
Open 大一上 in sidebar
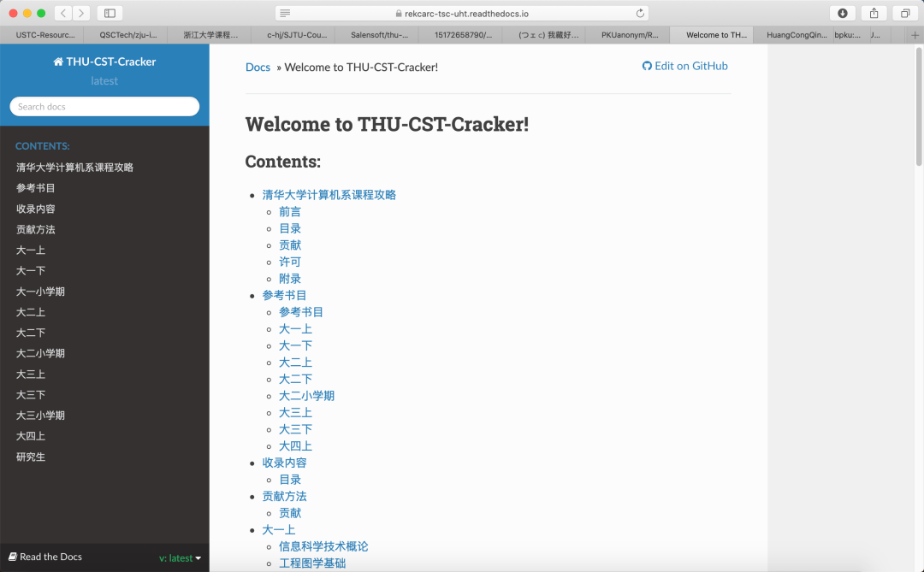click(x=31, y=250)
